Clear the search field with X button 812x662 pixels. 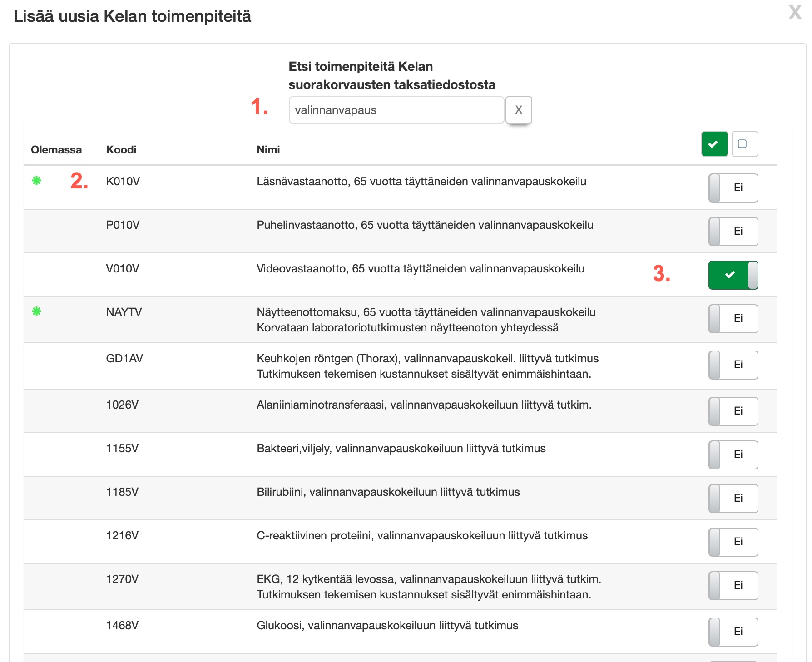click(518, 110)
